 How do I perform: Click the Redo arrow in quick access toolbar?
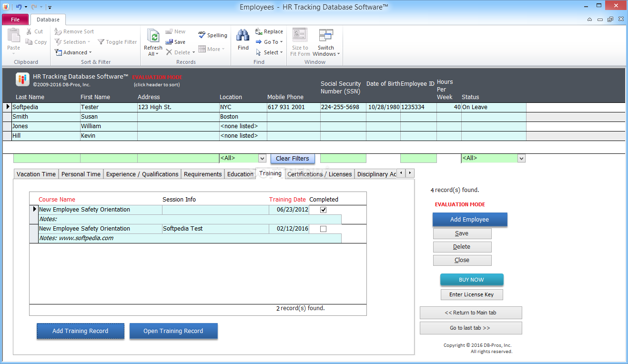(x=34, y=7)
